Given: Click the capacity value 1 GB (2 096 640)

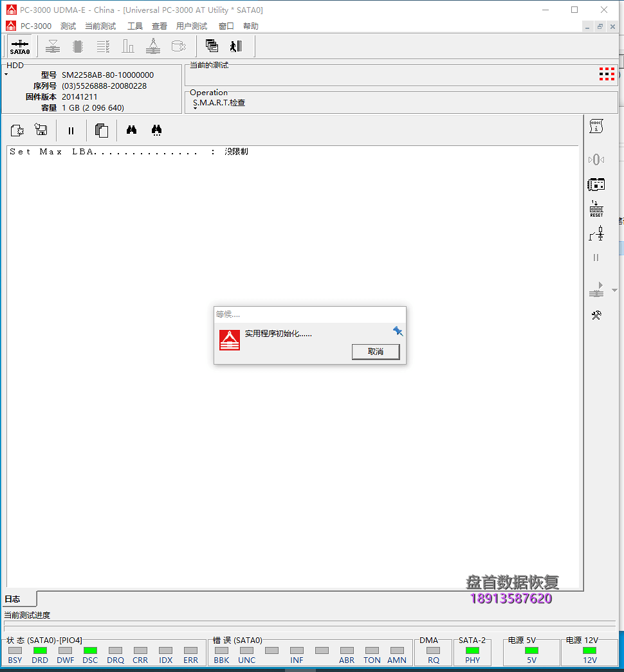Looking at the screenshot, I should pyautogui.click(x=93, y=107).
